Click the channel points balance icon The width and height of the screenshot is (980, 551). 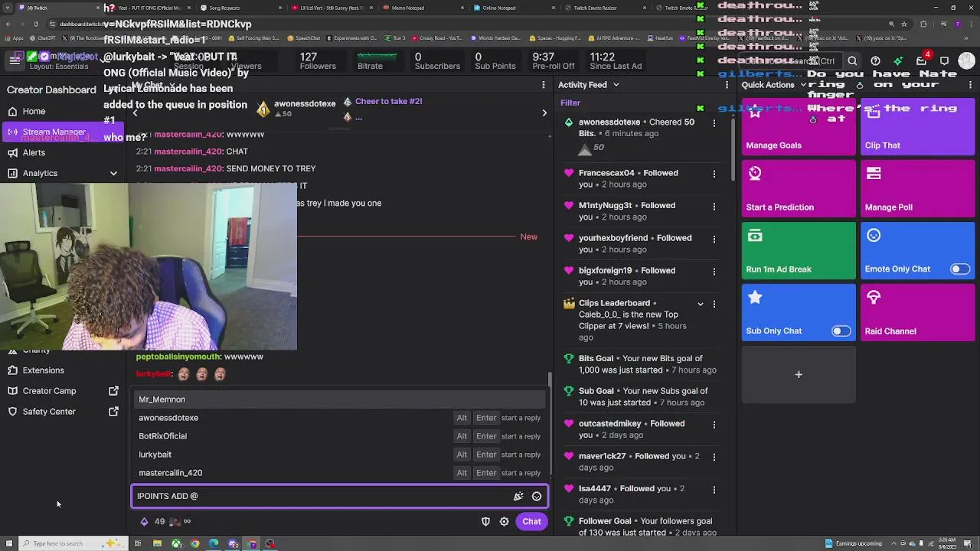tap(144, 522)
